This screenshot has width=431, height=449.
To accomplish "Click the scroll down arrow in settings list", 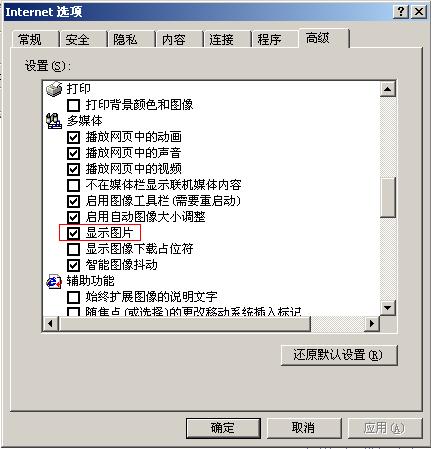I will point(388,307).
